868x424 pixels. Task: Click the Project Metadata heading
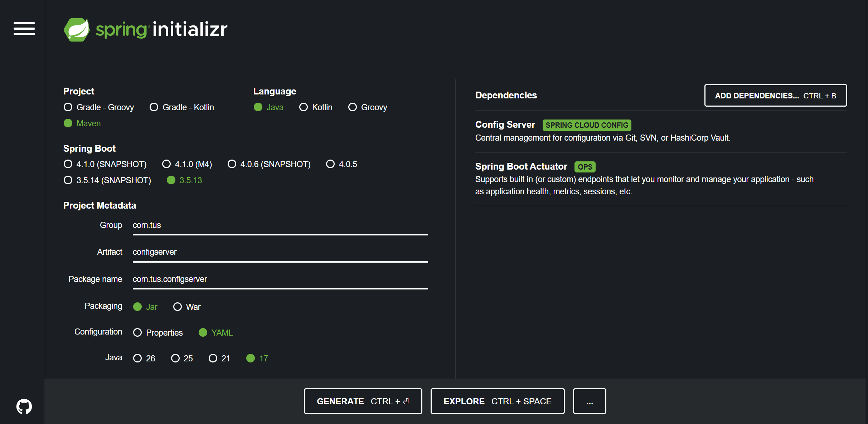click(x=100, y=205)
